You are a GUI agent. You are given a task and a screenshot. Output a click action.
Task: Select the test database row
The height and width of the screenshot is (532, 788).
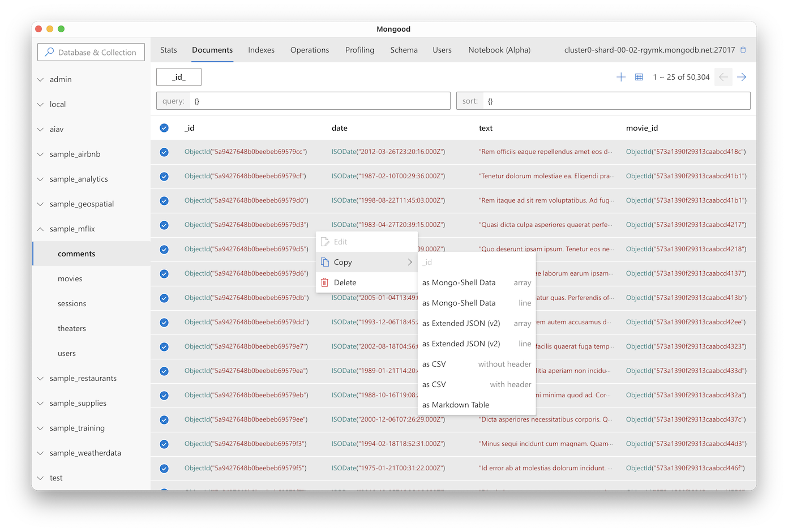(x=92, y=478)
